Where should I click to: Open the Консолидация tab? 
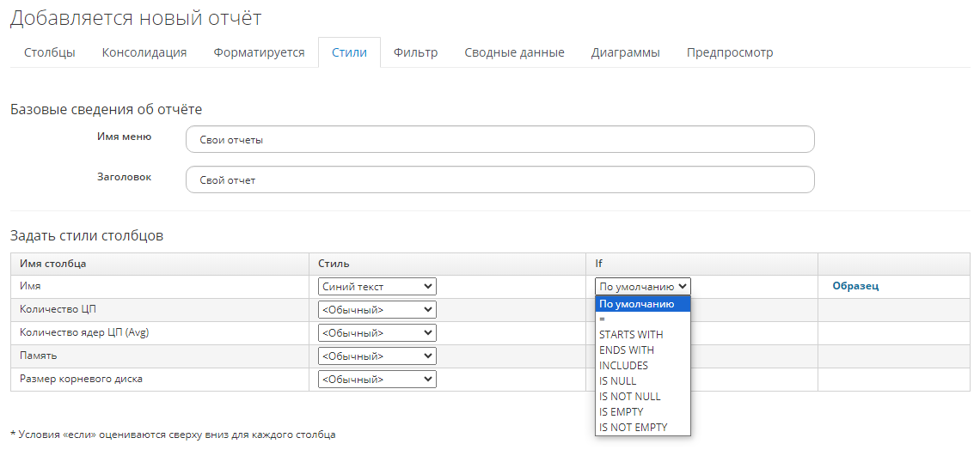(x=144, y=52)
